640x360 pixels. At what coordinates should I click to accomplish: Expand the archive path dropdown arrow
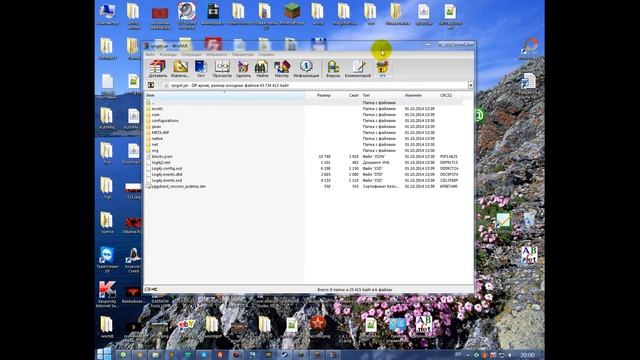[471, 85]
